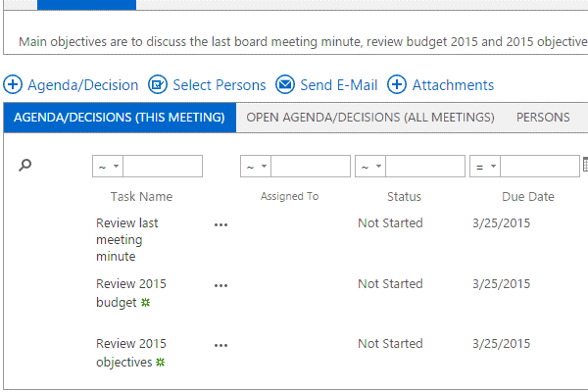Click the search magnifier icon
This screenshot has height=392, width=588.
tap(25, 165)
